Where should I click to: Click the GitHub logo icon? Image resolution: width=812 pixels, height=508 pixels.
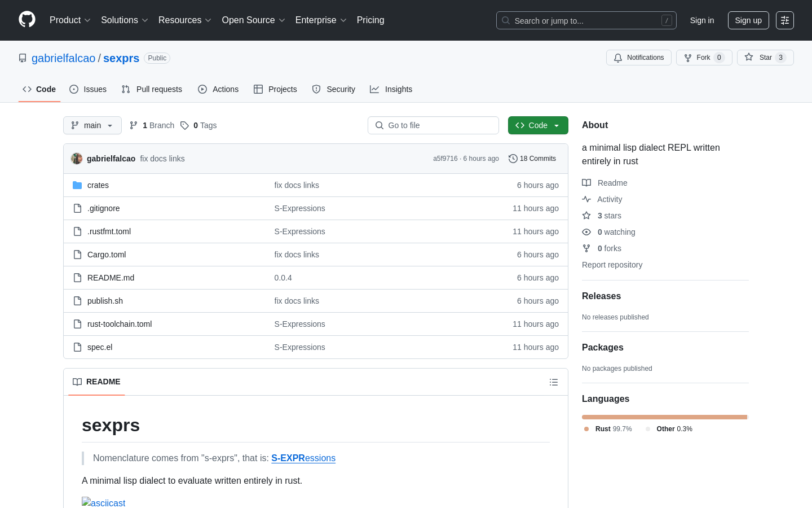pyautogui.click(x=27, y=20)
